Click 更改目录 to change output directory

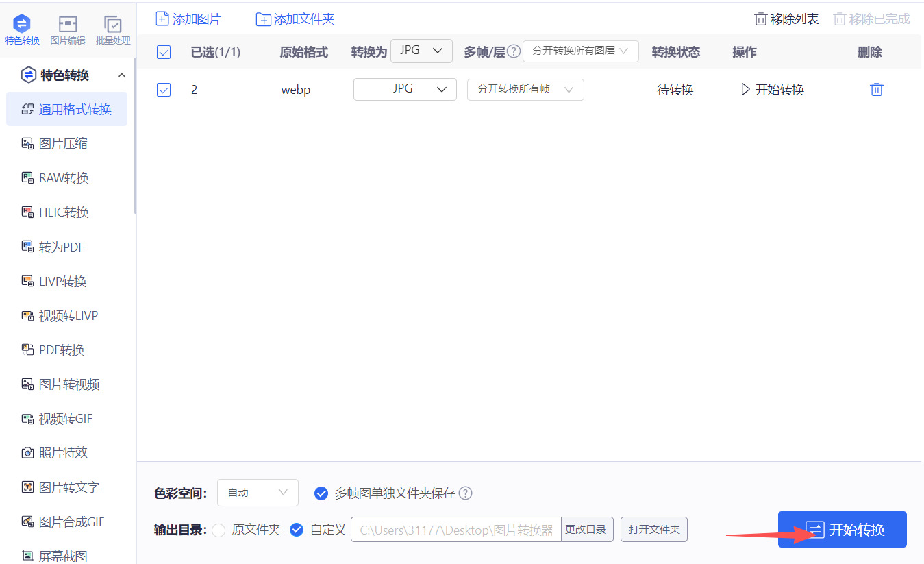[x=587, y=529]
